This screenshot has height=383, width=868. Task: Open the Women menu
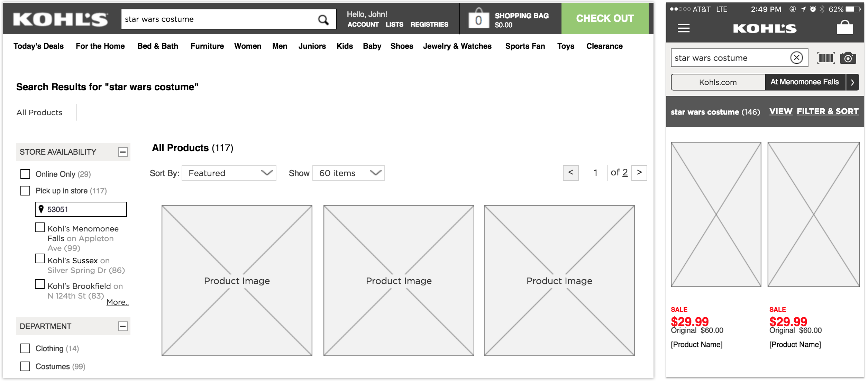coord(248,46)
